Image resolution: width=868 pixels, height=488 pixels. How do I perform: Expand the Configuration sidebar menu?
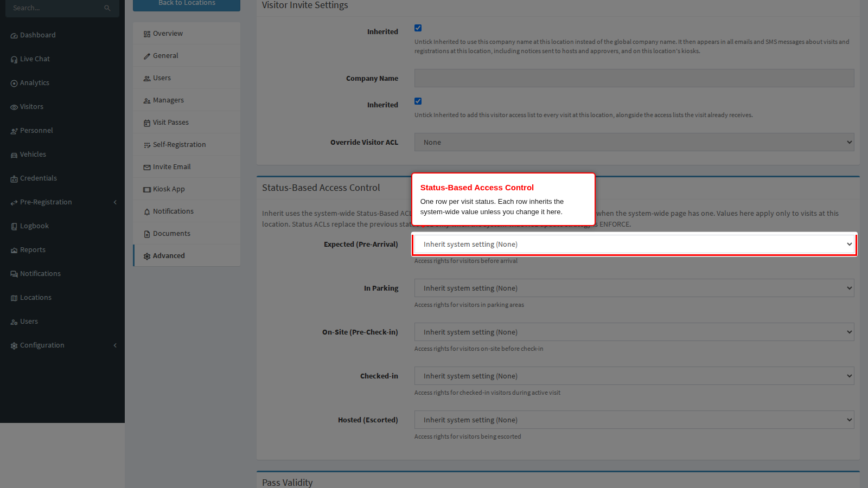(62, 345)
